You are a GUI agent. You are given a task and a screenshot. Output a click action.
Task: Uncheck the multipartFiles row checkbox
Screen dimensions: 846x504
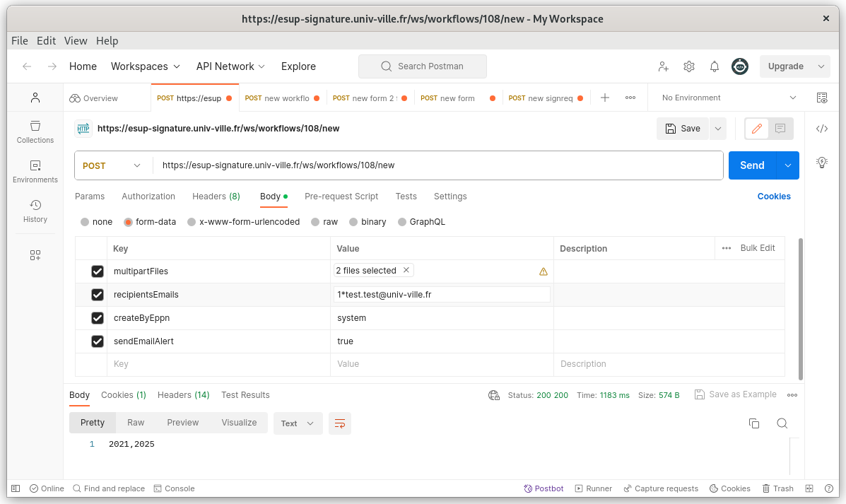pyautogui.click(x=98, y=271)
